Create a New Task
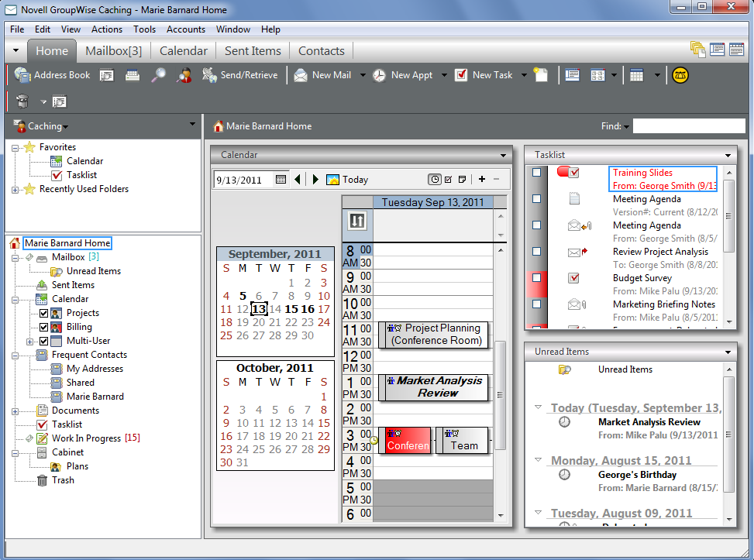The height and width of the screenshot is (560, 754). pyautogui.click(x=484, y=75)
